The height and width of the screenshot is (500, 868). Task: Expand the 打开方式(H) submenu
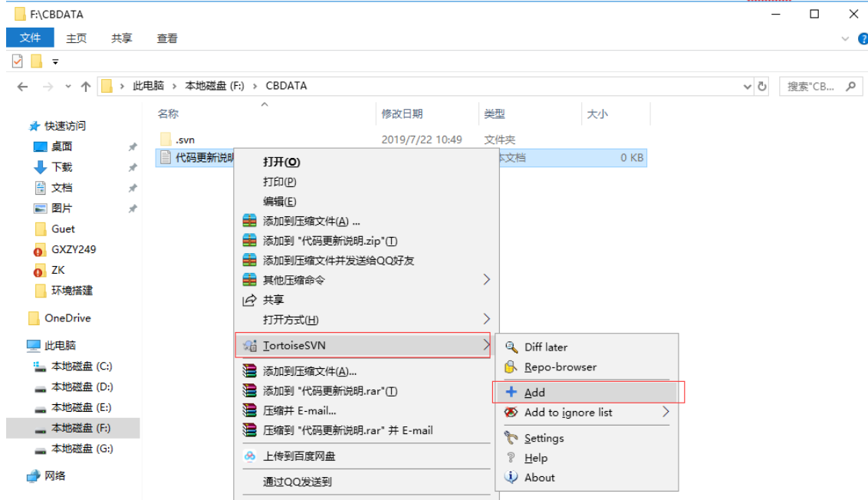487,319
